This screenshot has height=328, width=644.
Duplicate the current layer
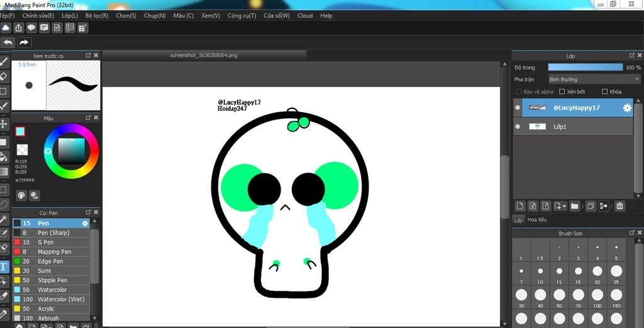pos(591,206)
